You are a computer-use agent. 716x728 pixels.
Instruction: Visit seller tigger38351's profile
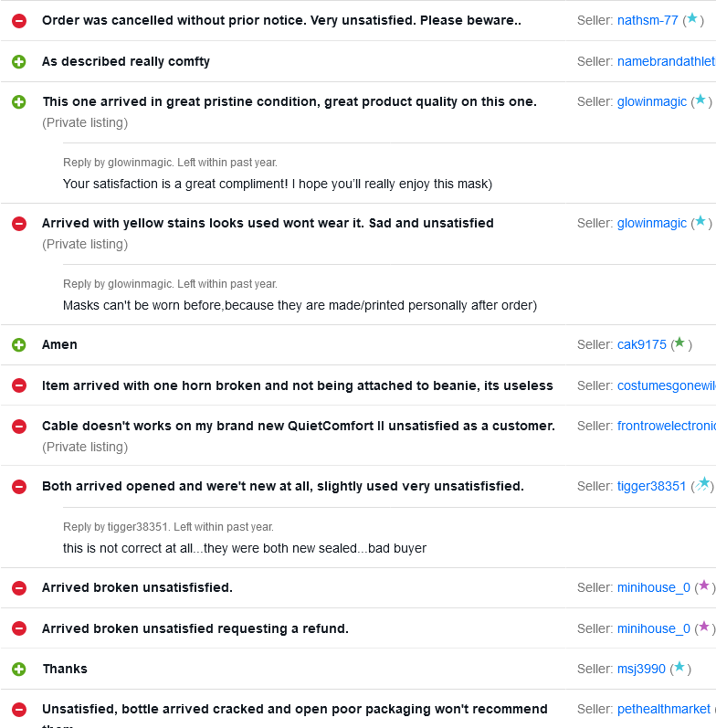point(651,486)
